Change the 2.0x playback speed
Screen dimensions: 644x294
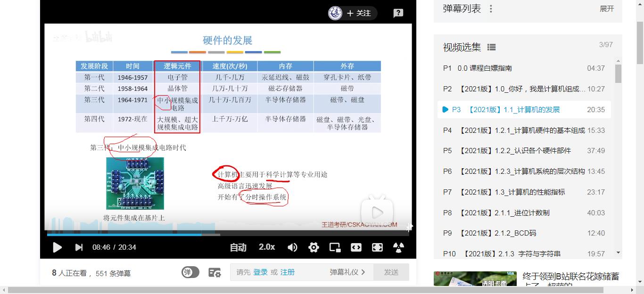(267, 247)
